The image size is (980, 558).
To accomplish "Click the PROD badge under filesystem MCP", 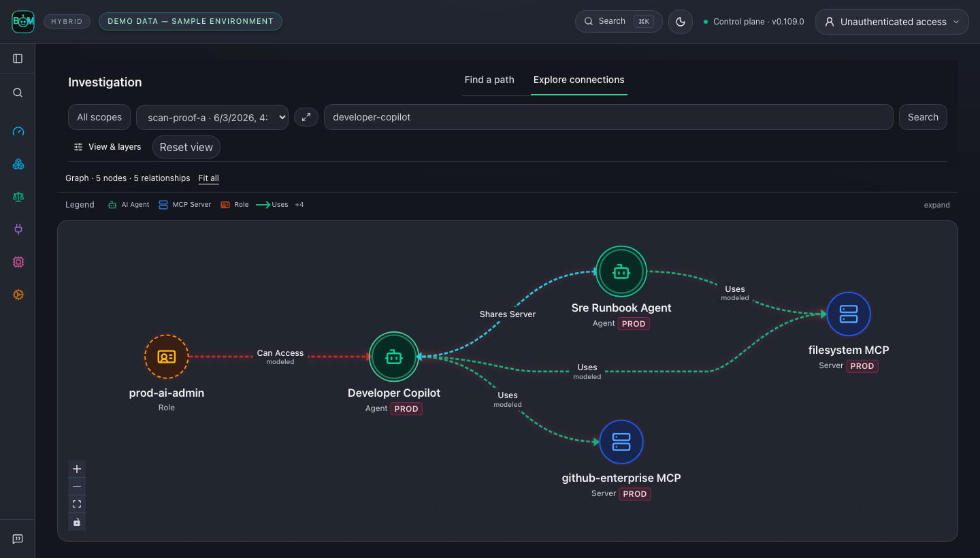I will (x=862, y=366).
